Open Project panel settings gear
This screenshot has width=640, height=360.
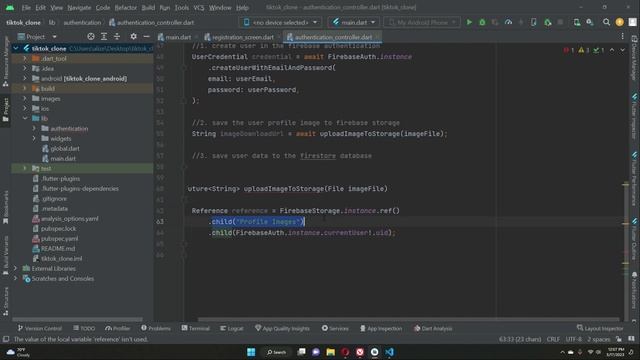(133, 37)
